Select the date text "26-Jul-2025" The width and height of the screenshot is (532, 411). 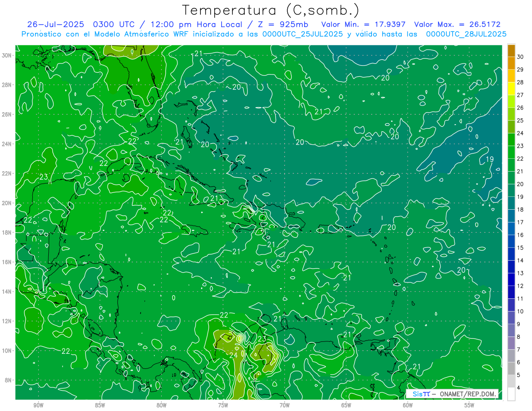click(x=55, y=24)
